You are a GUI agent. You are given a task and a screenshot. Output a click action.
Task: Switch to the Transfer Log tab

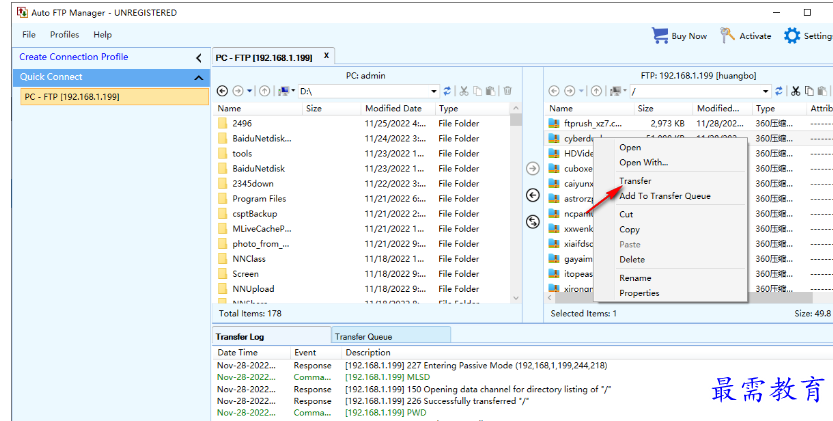tap(271, 336)
